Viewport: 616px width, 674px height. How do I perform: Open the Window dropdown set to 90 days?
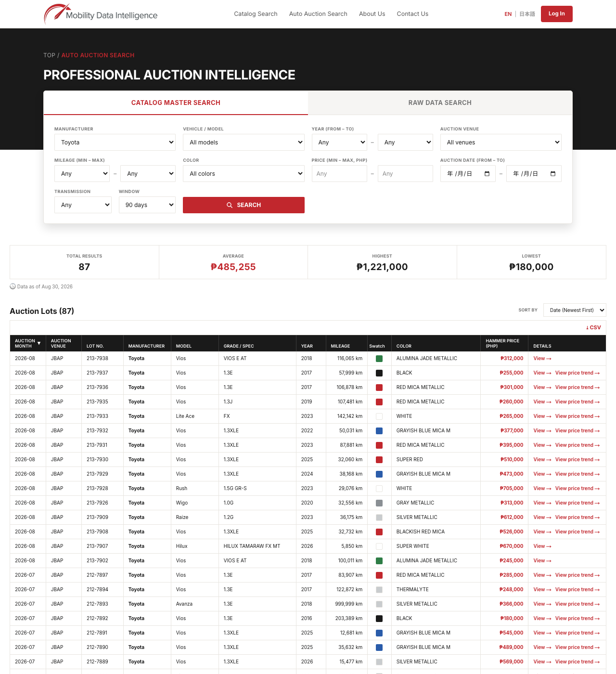click(x=147, y=205)
